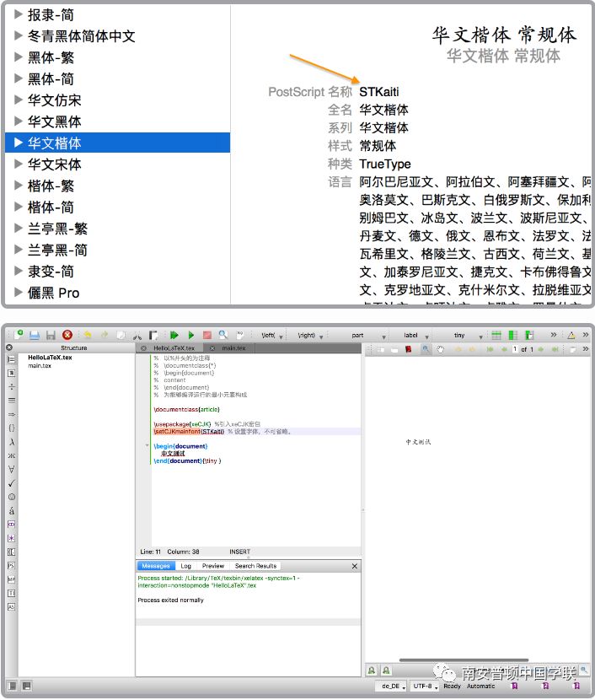Toggle the side panel button at bottom-left
Screen dimensions: 595x700
[11, 686]
